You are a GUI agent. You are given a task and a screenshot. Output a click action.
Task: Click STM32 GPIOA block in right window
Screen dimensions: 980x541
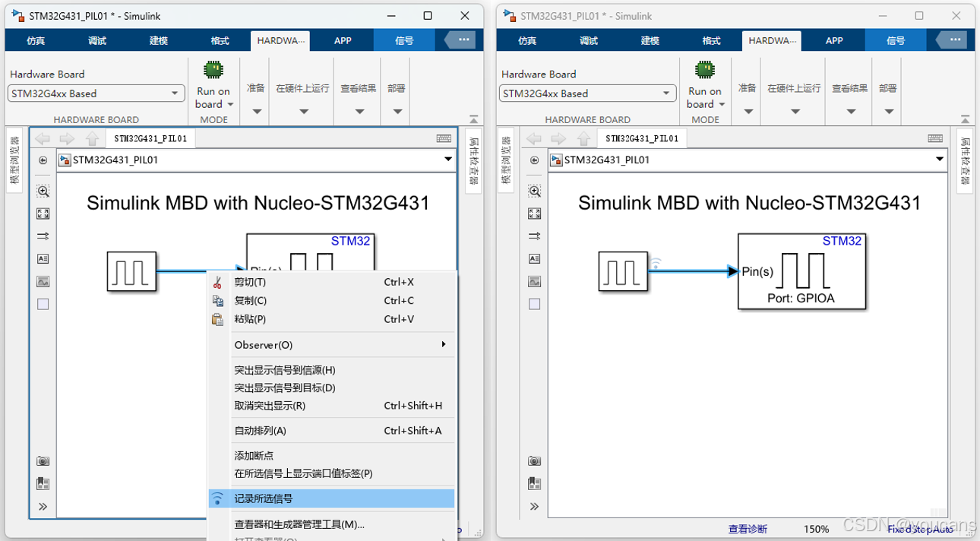tap(801, 271)
